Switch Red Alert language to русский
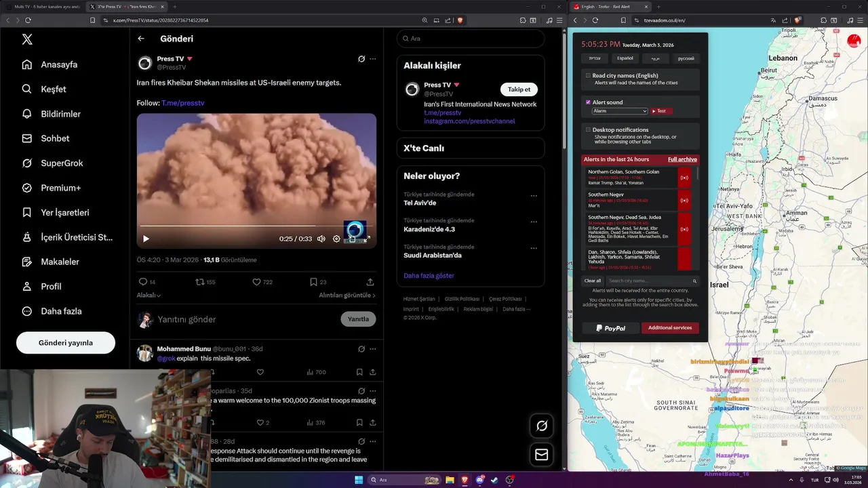The width and height of the screenshot is (868, 488). click(x=686, y=58)
